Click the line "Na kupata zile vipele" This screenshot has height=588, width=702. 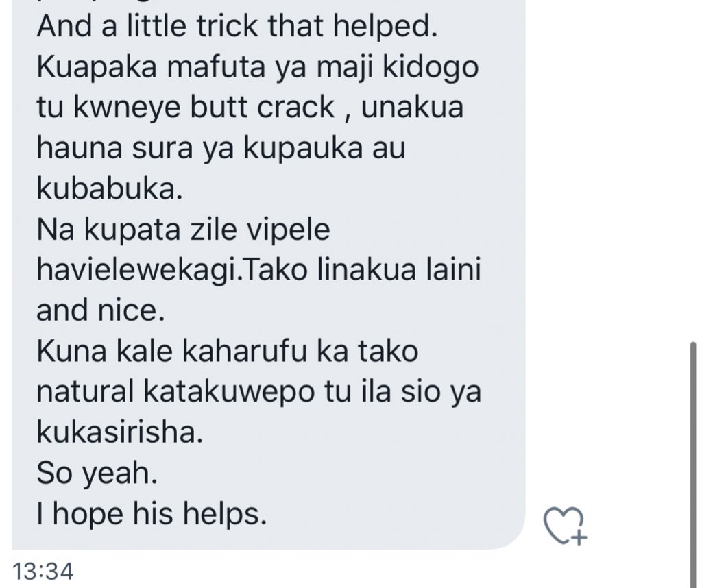pos(184,230)
